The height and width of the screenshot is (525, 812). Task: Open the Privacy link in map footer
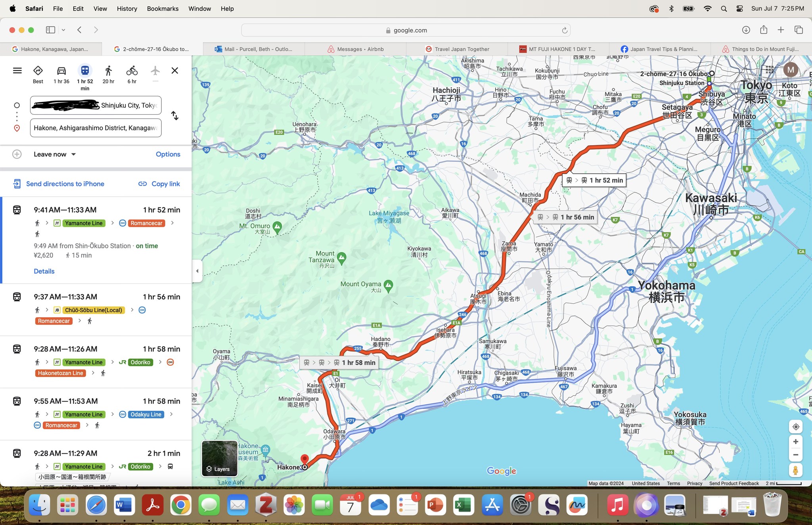click(x=695, y=483)
